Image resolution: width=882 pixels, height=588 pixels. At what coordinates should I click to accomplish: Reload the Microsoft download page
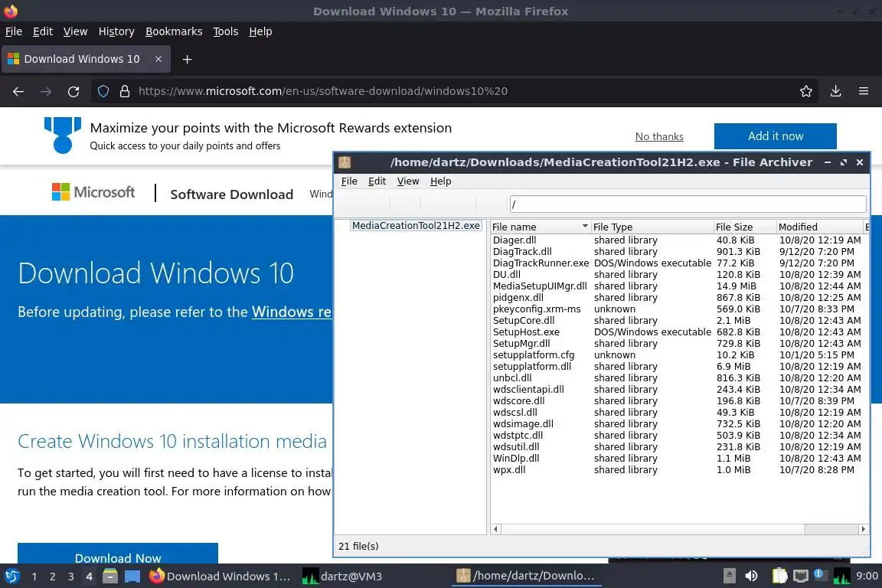[73, 91]
